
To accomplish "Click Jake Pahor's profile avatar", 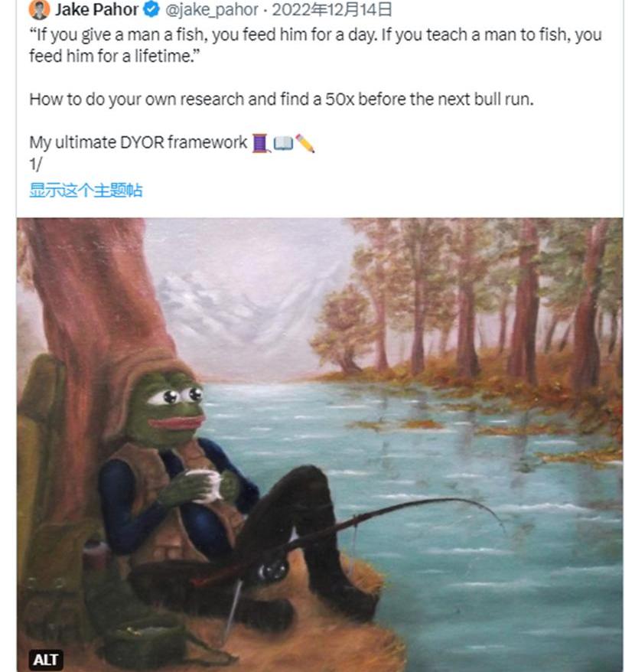I will coord(39,10).
